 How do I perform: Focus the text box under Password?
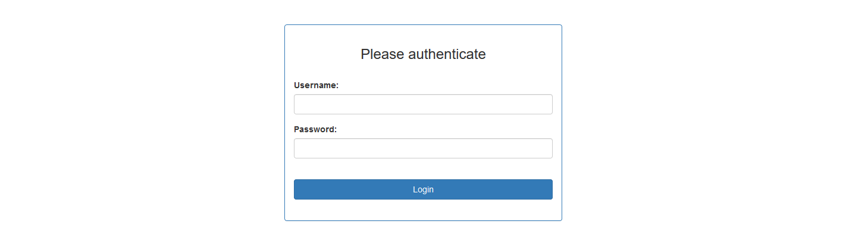coord(423,148)
